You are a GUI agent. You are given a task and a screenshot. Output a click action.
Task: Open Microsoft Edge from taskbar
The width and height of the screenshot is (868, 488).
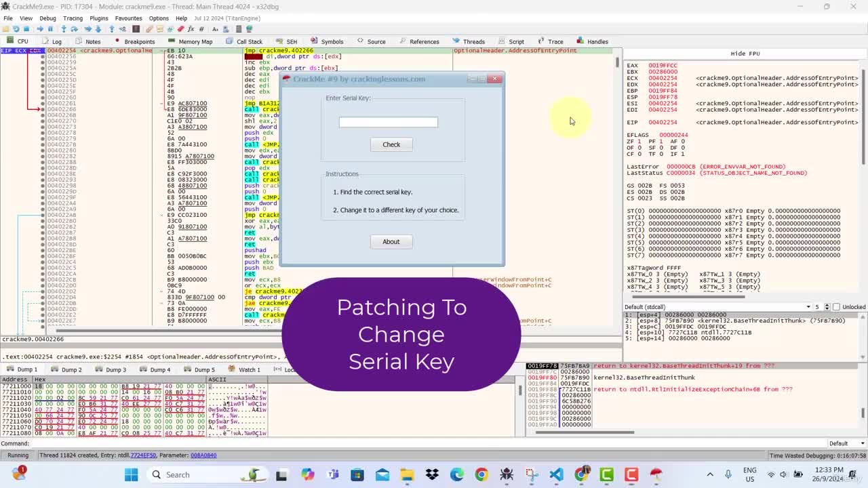(456, 474)
